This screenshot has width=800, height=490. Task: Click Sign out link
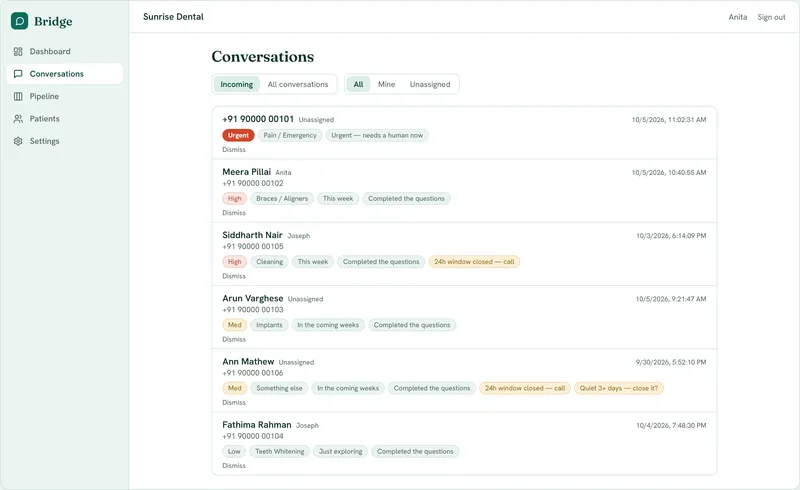coord(771,17)
